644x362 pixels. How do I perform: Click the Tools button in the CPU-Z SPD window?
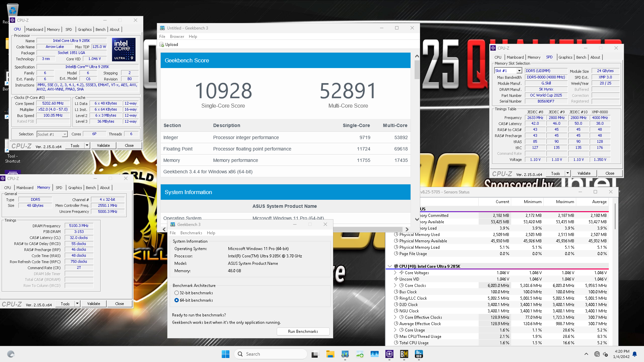[555, 173]
